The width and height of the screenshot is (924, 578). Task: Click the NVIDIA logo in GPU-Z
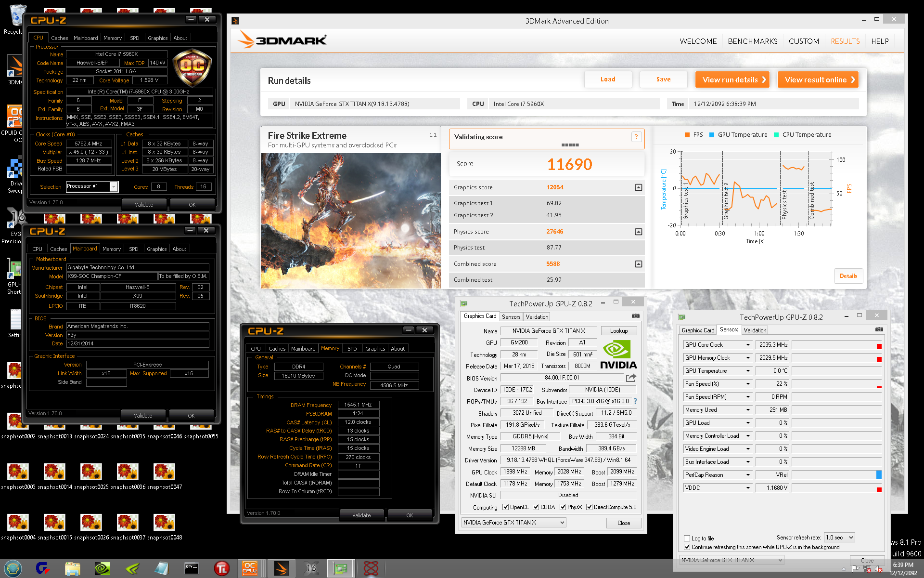(618, 355)
